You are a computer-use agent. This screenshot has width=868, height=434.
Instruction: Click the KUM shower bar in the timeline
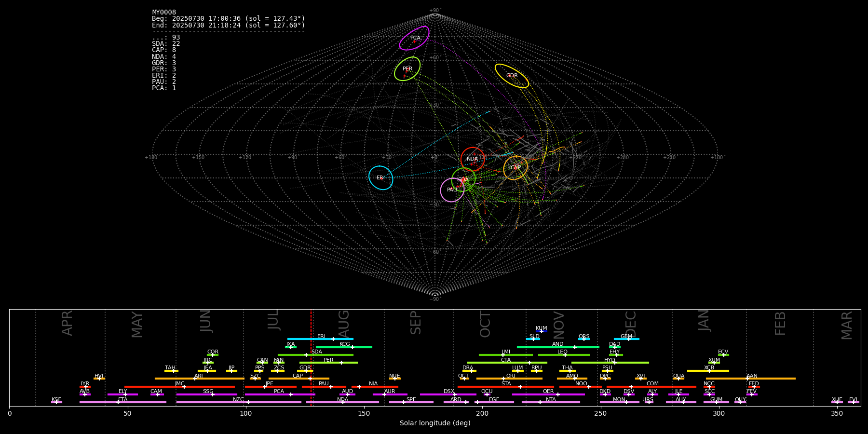[542, 331]
